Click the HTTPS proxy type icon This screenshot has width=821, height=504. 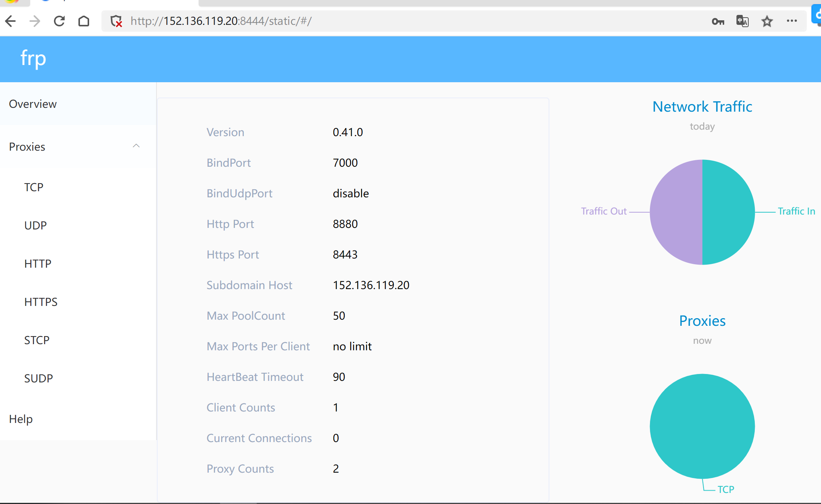pos(40,301)
